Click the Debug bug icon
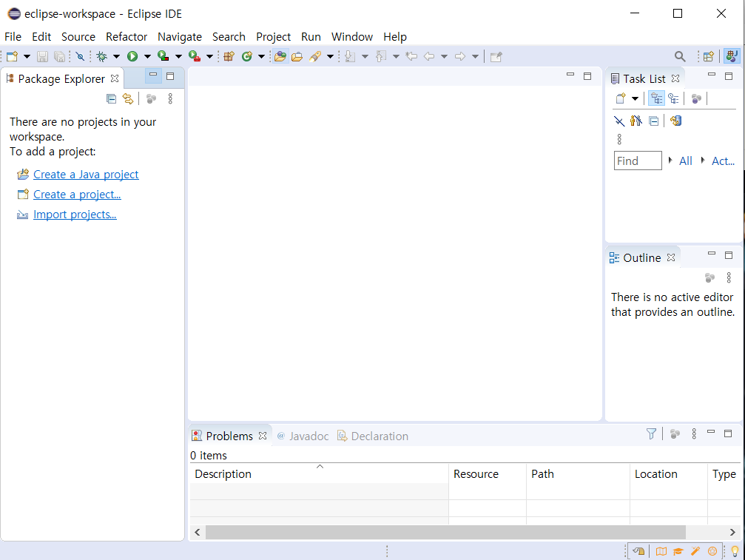745x560 pixels. tap(101, 56)
